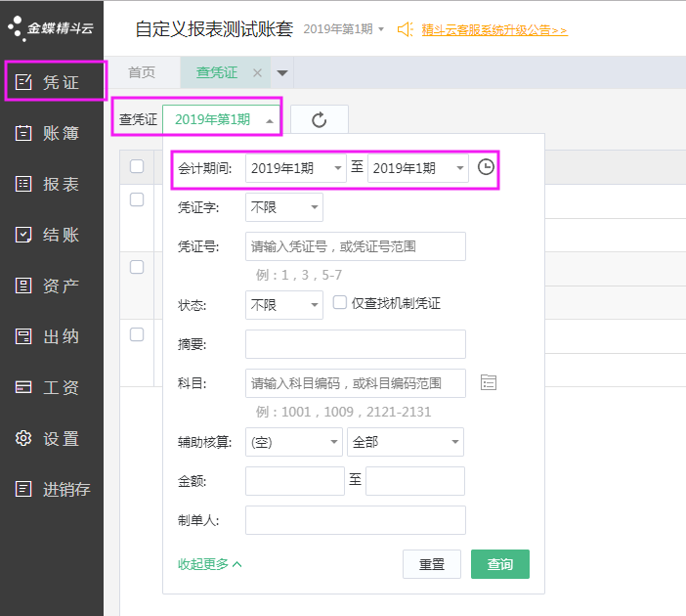Expand the 凭证字 dropdown
686x616 pixels.
pyautogui.click(x=283, y=207)
